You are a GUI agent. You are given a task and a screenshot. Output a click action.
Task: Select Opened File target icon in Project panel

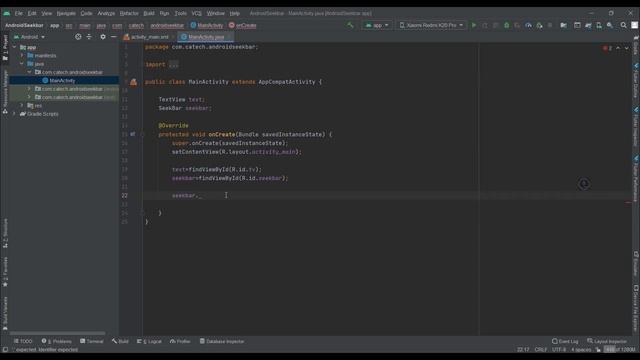tap(78, 37)
